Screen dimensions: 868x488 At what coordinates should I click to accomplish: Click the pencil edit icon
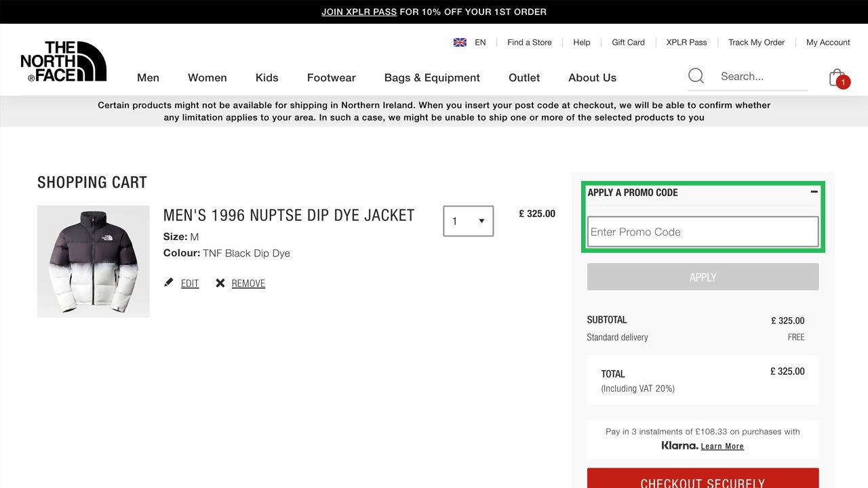point(169,283)
